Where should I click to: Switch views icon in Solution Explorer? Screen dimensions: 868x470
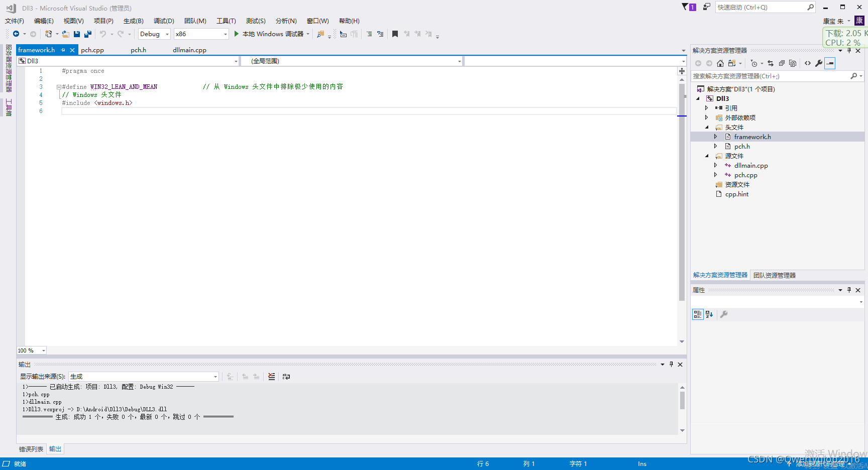coord(732,63)
